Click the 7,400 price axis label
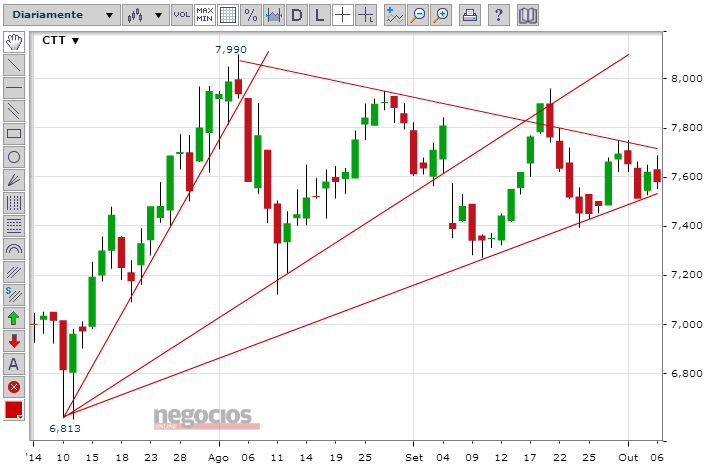Screen dimensions: 712x470 pyautogui.click(x=687, y=226)
